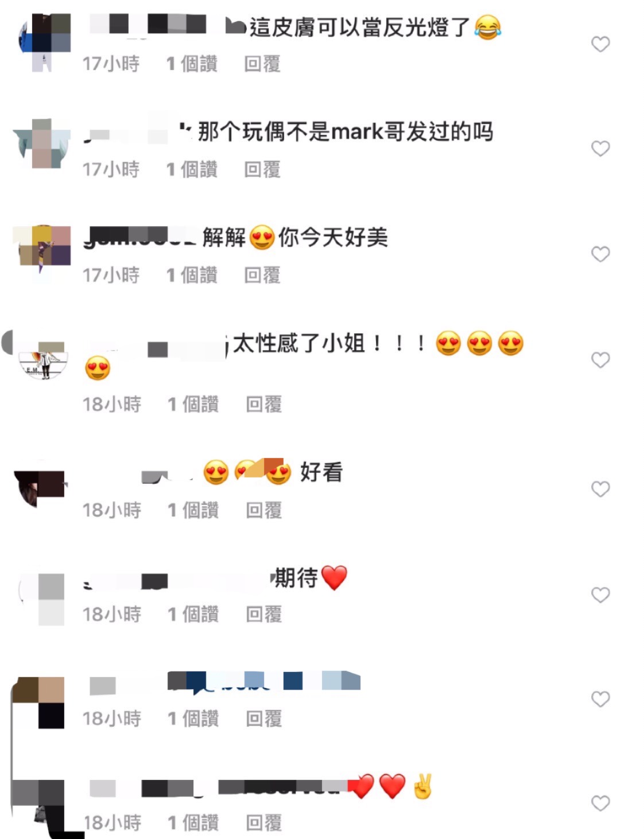Open the 1 個讚 list under the 期待 comment

point(193,615)
